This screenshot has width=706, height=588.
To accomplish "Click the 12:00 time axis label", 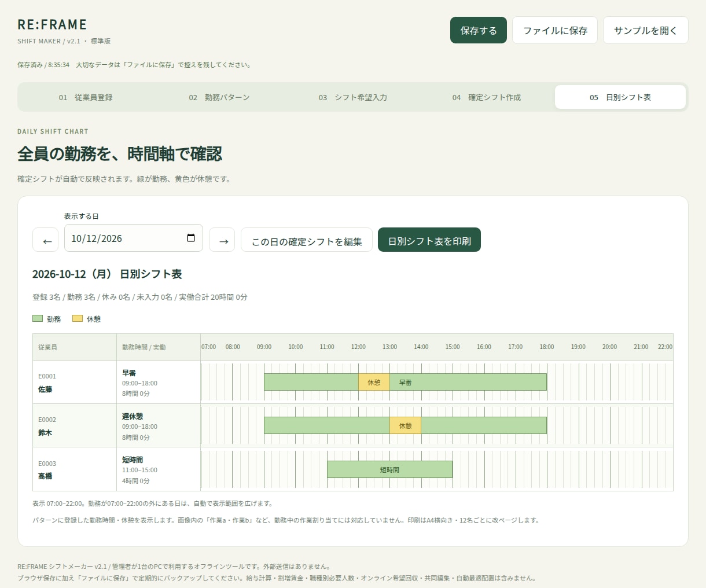I will [358, 347].
